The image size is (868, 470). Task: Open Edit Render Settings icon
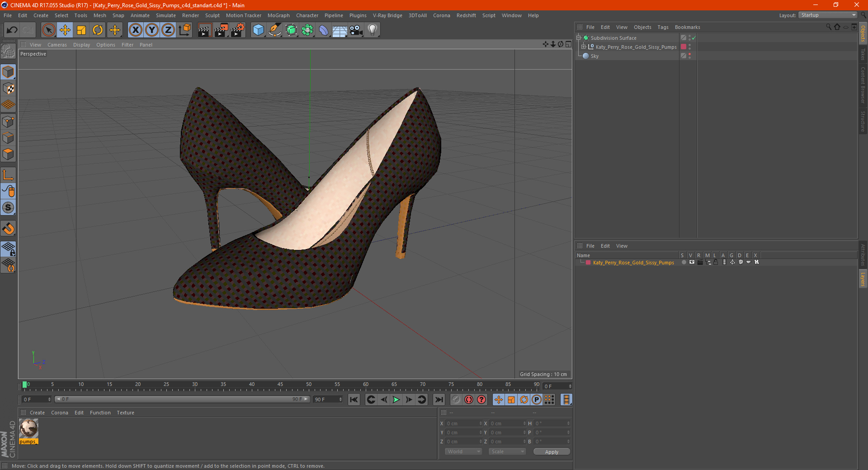(238, 30)
